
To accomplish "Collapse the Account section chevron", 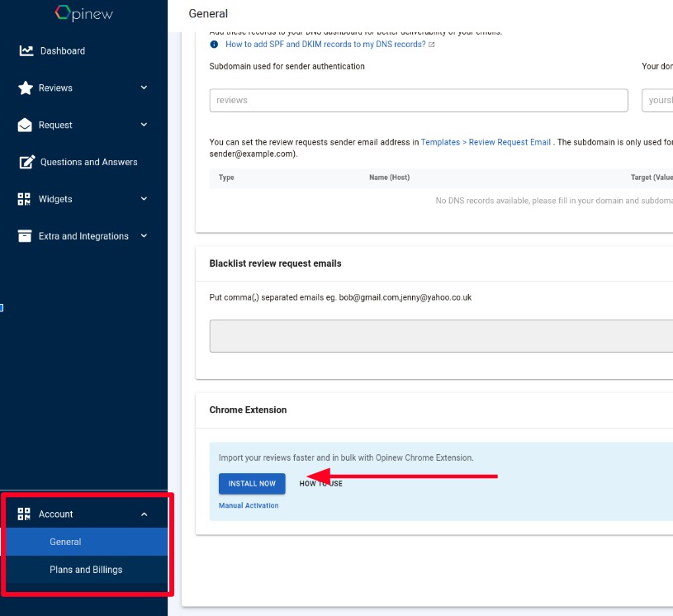I will (144, 514).
